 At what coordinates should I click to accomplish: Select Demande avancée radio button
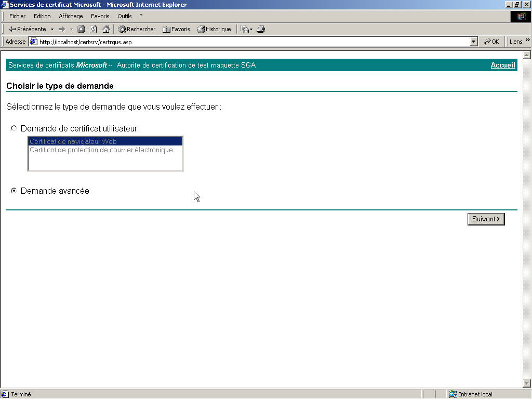click(14, 191)
